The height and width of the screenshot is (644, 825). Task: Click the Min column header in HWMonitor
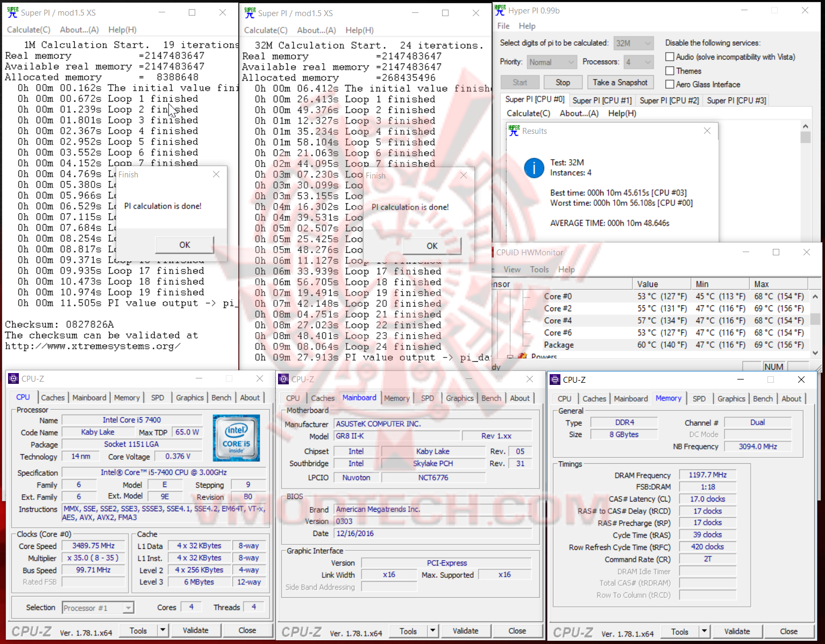tap(720, 284)
